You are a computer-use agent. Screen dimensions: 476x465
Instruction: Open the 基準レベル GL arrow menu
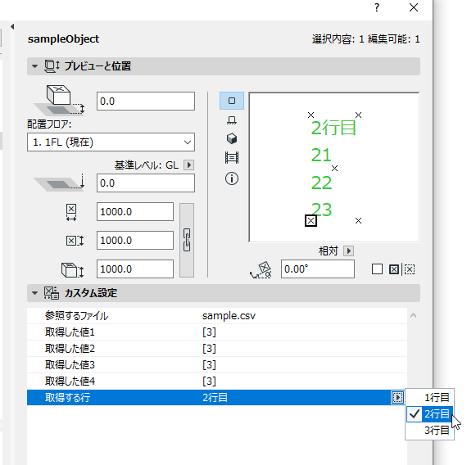point(188,165)
